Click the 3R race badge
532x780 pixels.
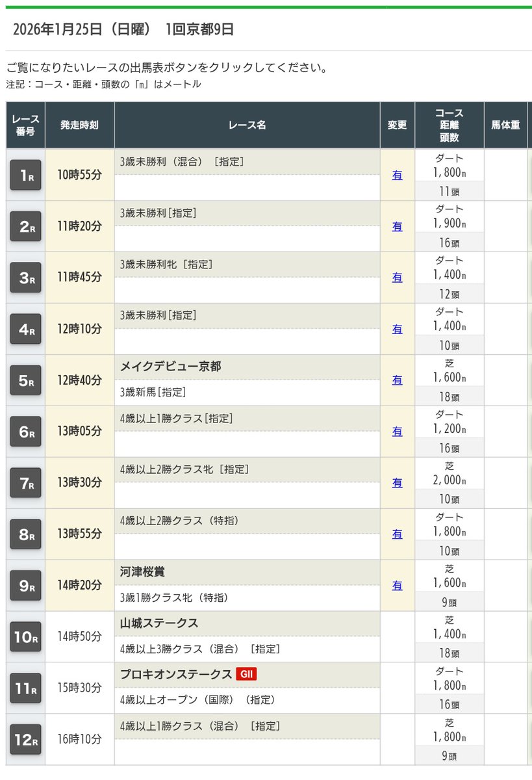[25, 278]
